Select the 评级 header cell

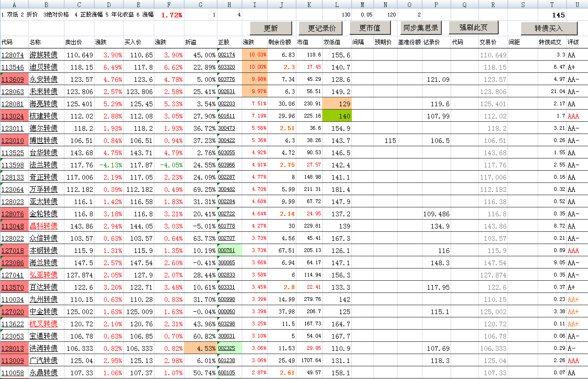[573, 42]
